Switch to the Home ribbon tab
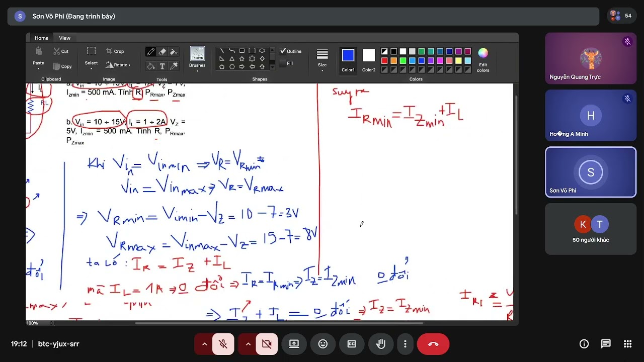The height and width of the screenshot is (362, 644). point(42,38)
